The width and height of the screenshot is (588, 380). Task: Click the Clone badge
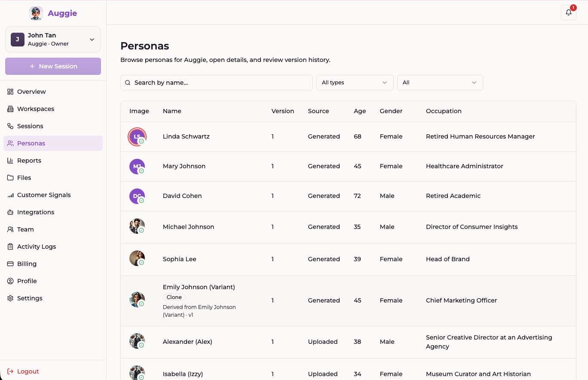click(174, 297)
